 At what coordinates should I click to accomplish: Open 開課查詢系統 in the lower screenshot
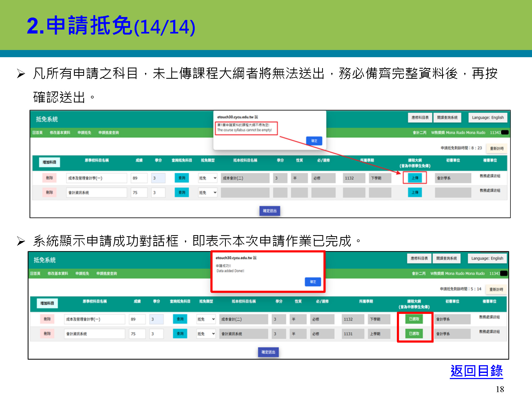[447, 258]
